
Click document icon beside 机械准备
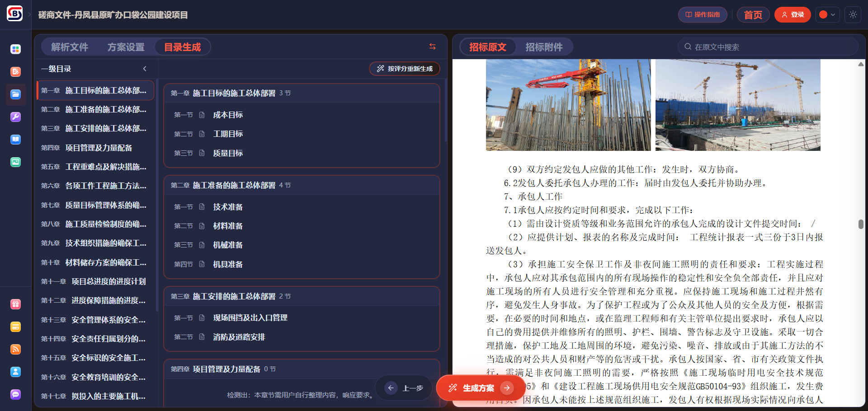202,245
